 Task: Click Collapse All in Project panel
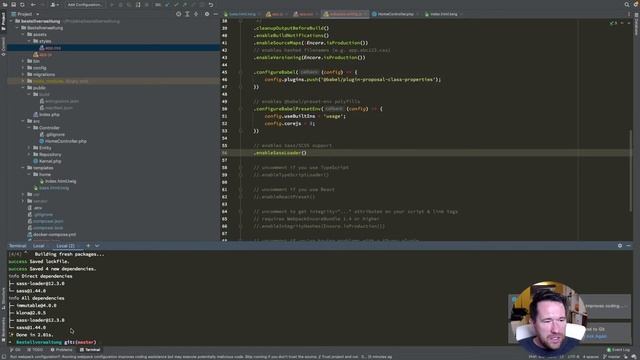click(196, 14)
